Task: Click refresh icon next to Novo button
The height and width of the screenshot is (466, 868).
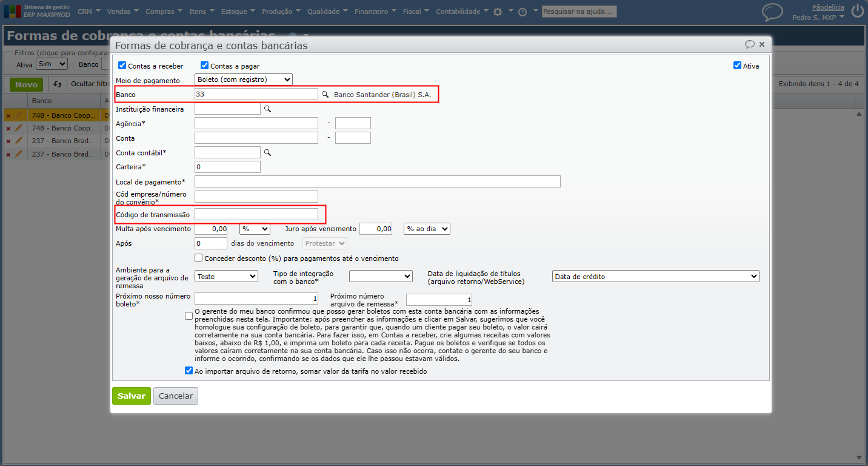Action: [x=58, y=84]
